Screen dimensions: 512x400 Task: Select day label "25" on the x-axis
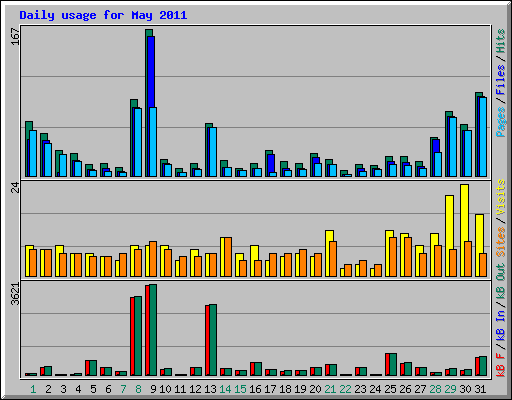390,389
